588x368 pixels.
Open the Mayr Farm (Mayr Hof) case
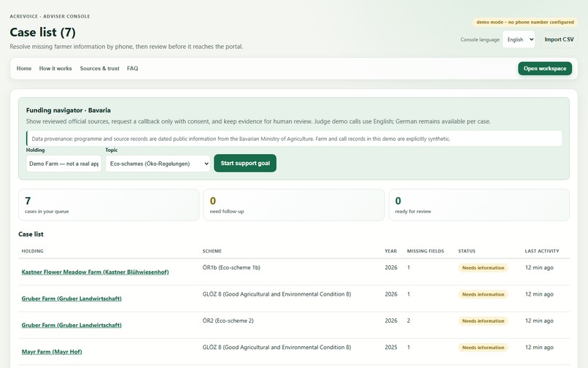tap(52, 352)
